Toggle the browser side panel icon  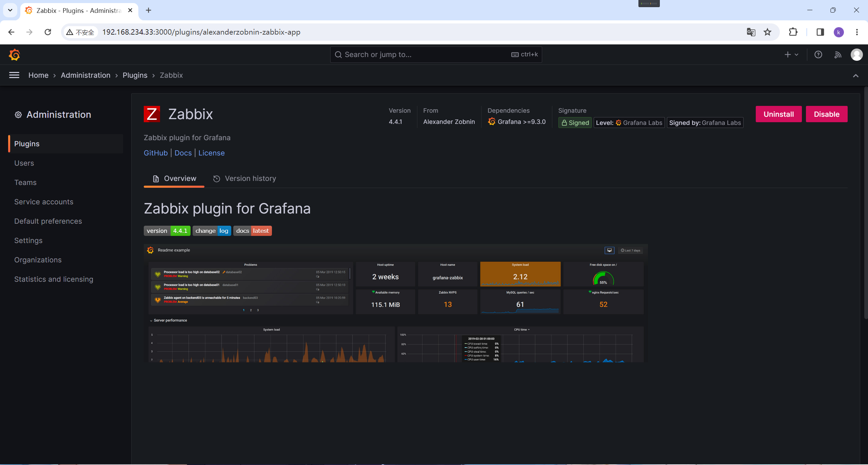pos(820,32)
